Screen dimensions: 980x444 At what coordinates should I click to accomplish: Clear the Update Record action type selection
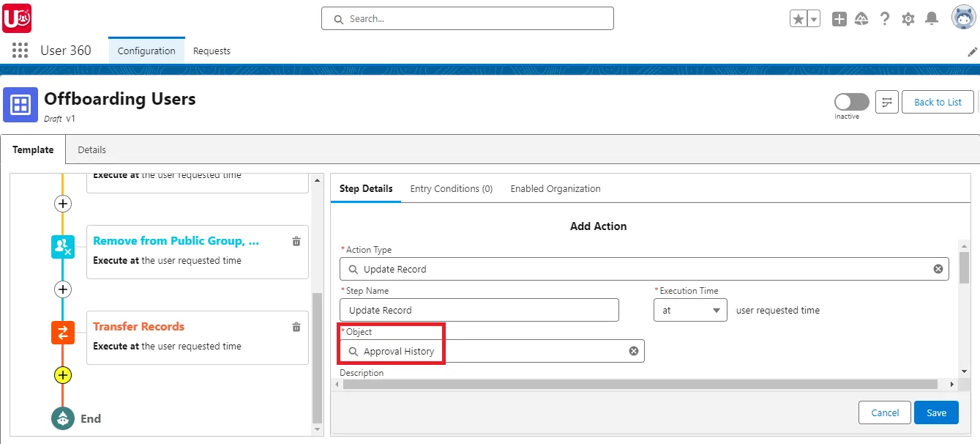click(x=938, y=268)
